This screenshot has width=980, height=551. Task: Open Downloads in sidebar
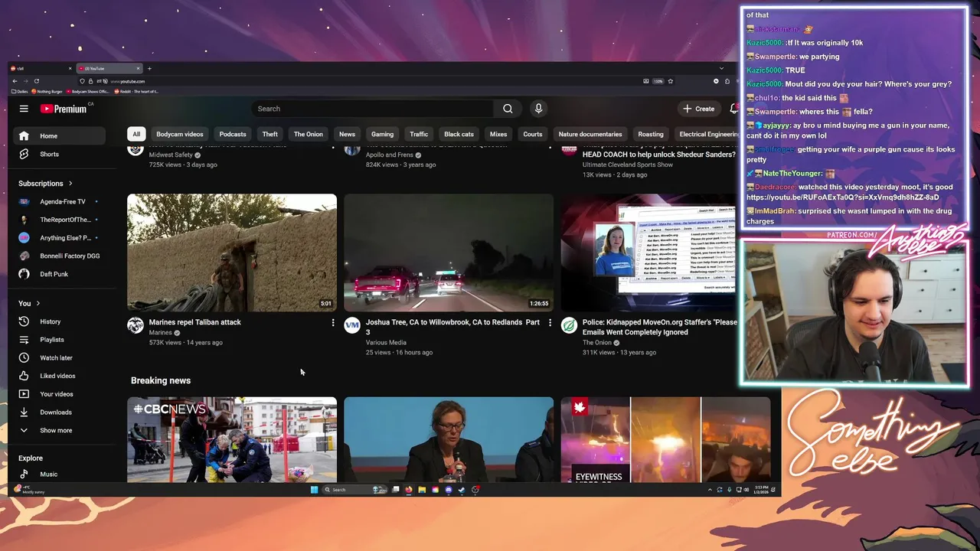[x=60, y=412]
